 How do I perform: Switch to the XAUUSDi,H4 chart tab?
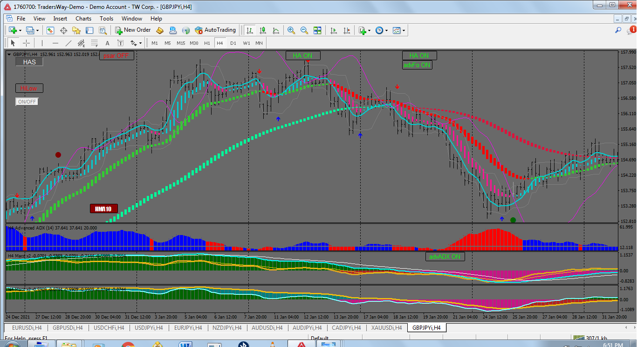coord(386,328)
